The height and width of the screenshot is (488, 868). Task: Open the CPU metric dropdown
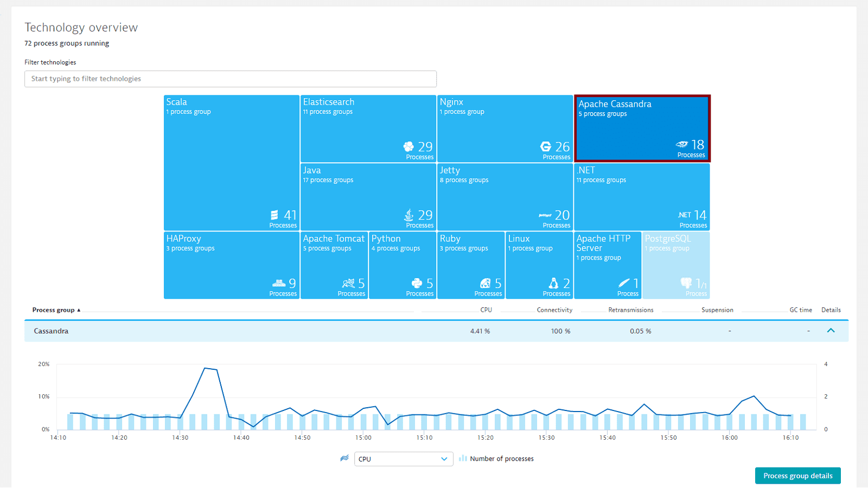click(x=404, y=459)
